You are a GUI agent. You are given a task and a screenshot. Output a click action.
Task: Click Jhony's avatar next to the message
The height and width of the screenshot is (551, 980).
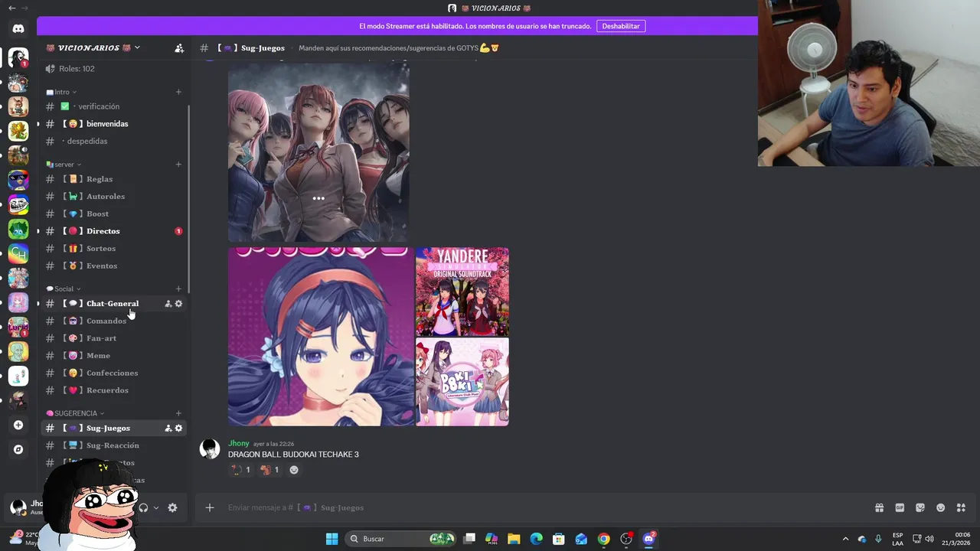(210, 449)
